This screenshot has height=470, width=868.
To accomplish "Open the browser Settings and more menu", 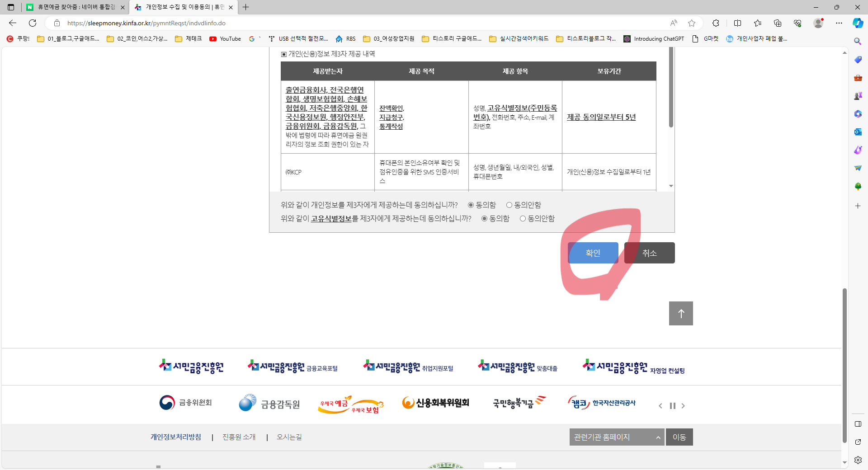I will coord(840,23).
